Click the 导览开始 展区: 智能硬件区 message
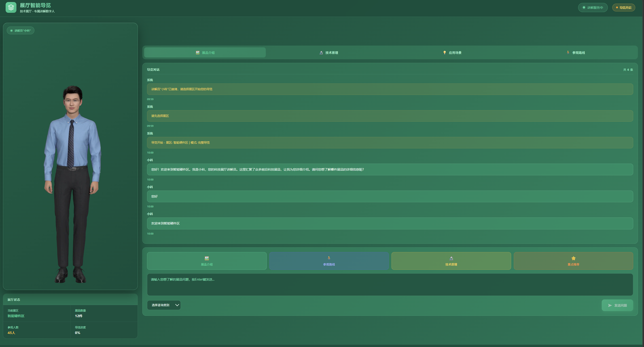 (x=390, y=142)
